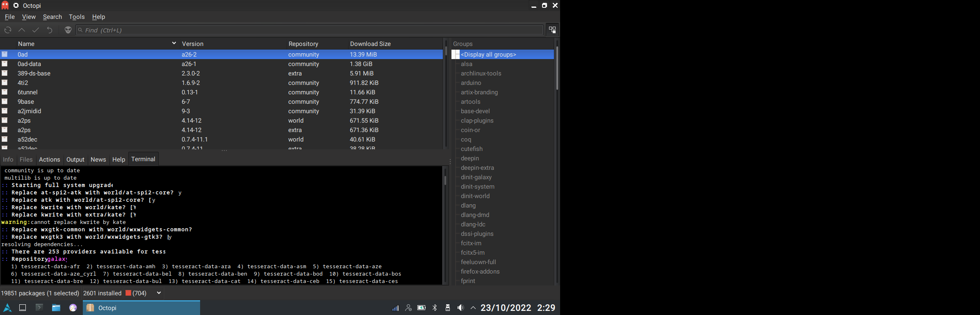980x315 pixels.
Task: Click the Octopi taskbar window button
Action: pos(141,308)
